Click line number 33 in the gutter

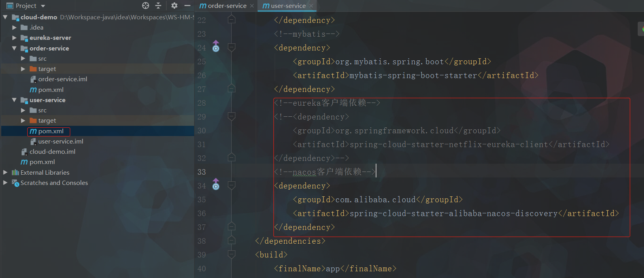click(x=202, y=172)
